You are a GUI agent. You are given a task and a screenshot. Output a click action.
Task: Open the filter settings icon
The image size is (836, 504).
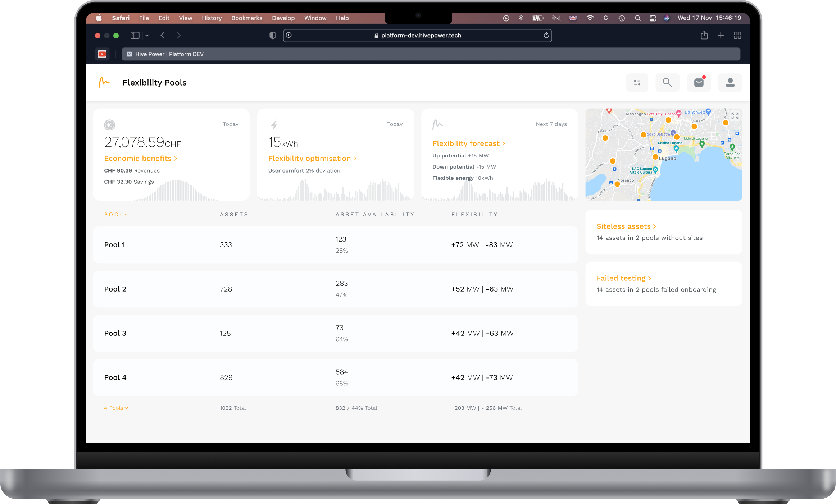637,82
